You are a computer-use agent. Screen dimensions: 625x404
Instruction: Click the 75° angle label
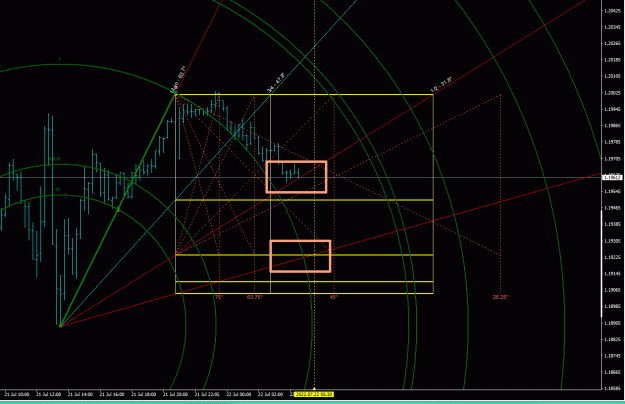tap(218, 297)
